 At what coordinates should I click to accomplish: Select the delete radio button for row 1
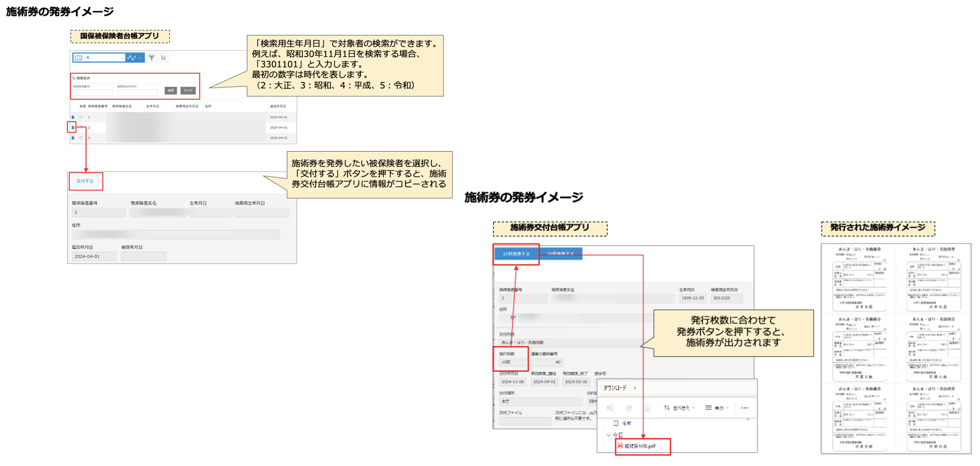[x=81, y=117]
